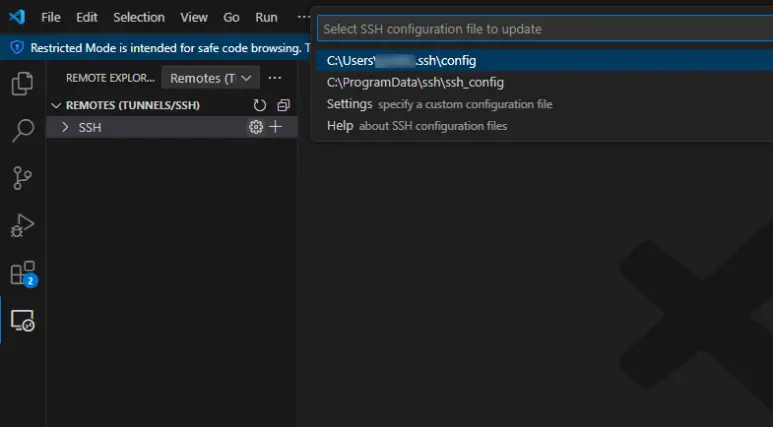Image resolution: width=773 pixels, height=427 pixels.
Task: Open the Search view icon
Action: tap(22, 131)
